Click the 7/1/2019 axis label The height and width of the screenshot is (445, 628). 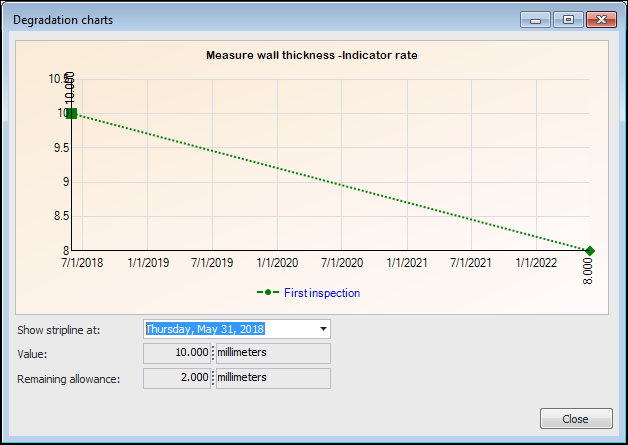[212, 263]
